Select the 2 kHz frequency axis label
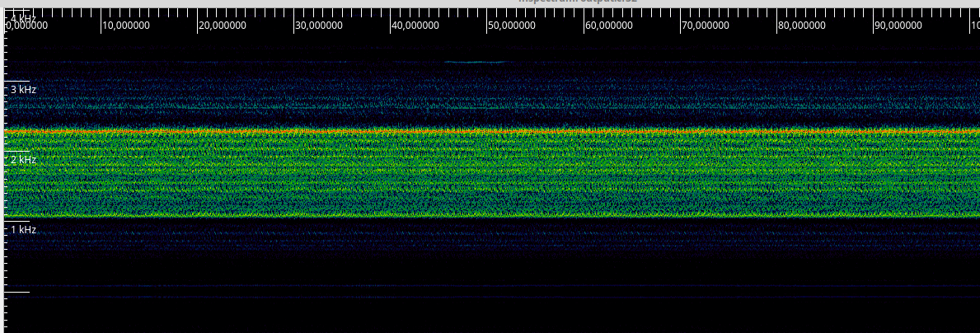980x333 pixels. (x=24, y=160)
